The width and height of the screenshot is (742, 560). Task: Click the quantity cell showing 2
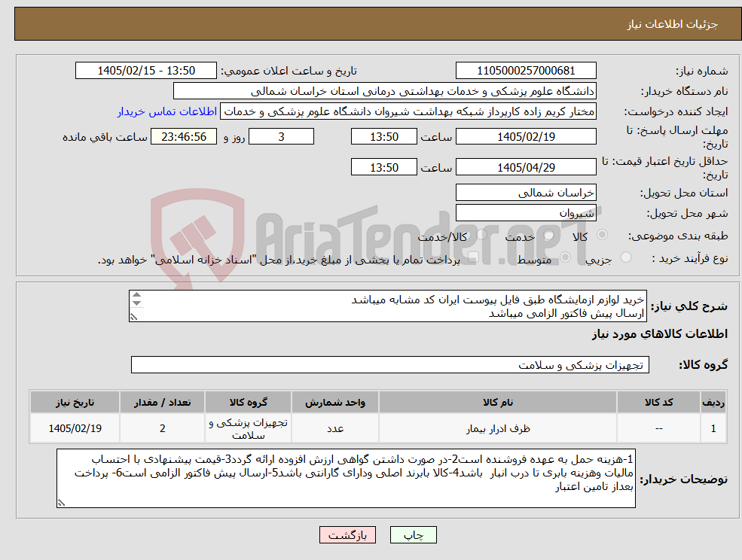point(162,428)
